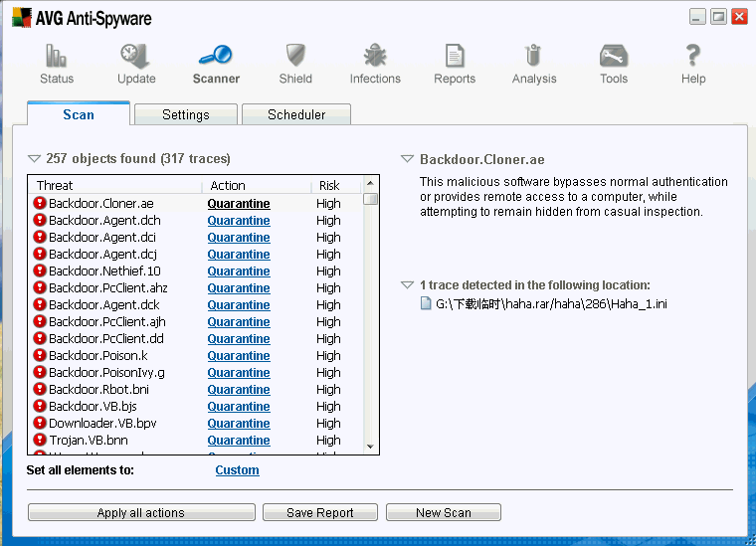Open the Update section icon
Image resolution: width=756 pixels, height=546 pixels.
click(x=135, y=56)
